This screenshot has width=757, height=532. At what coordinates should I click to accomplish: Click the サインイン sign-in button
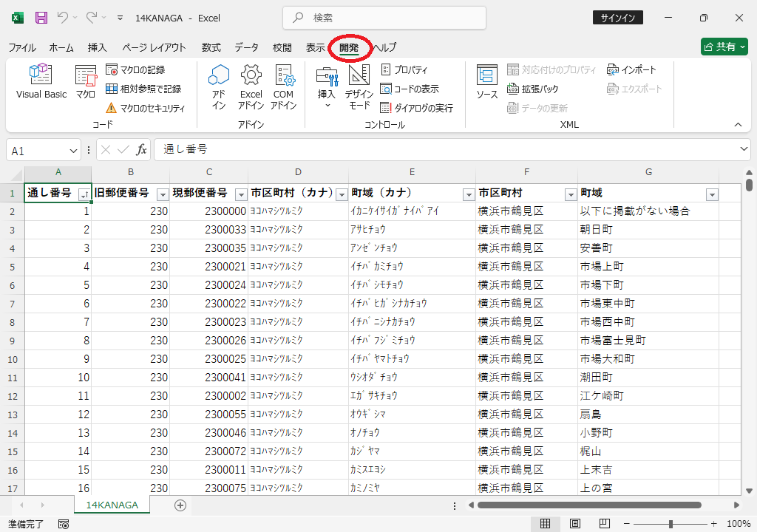click(x=617, y=18)
